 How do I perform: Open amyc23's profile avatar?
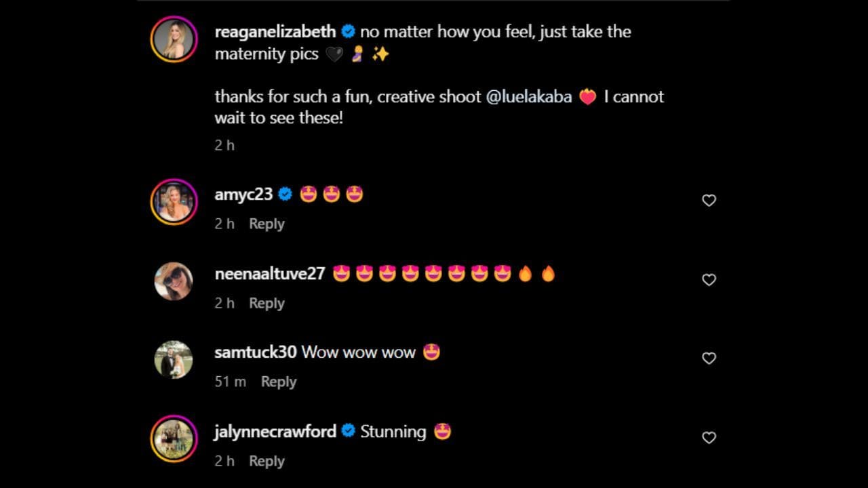[x=174, y=201]
